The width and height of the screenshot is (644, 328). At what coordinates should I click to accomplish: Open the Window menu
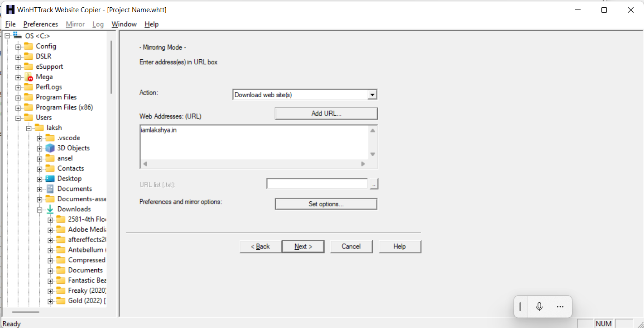pos(124,24)
